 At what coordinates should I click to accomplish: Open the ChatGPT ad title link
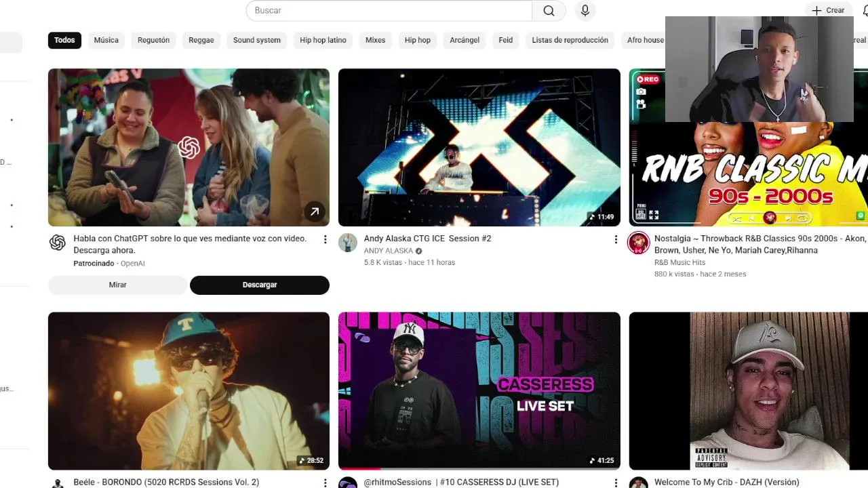tap(190, 244)
